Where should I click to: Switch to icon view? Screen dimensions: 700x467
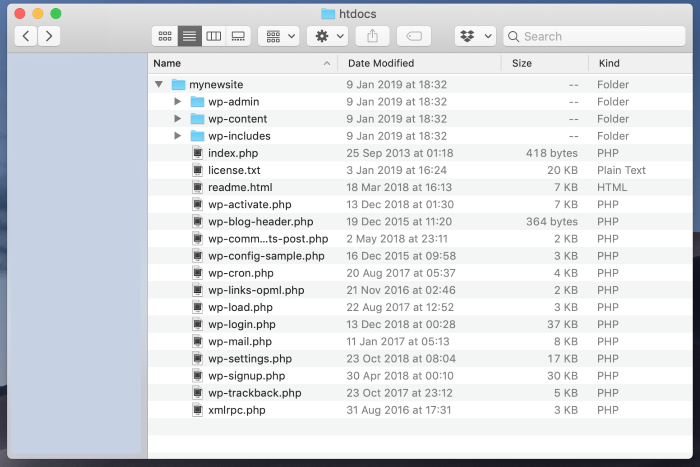pyautogui.click(x=165, y=36)
